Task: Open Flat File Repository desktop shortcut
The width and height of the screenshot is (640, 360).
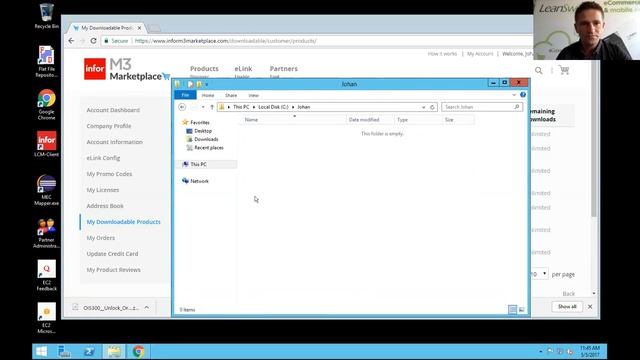Action: pyautogui.click(x=46, y=61)
